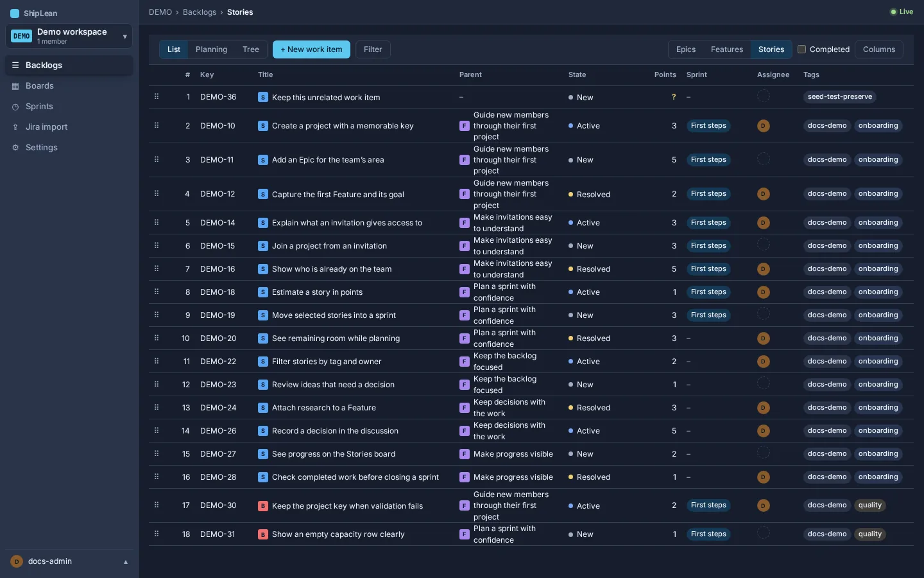924x578 pixels.
Task: Click the bug type icon on DEMO-31
Action: click(x=263, y=534)
